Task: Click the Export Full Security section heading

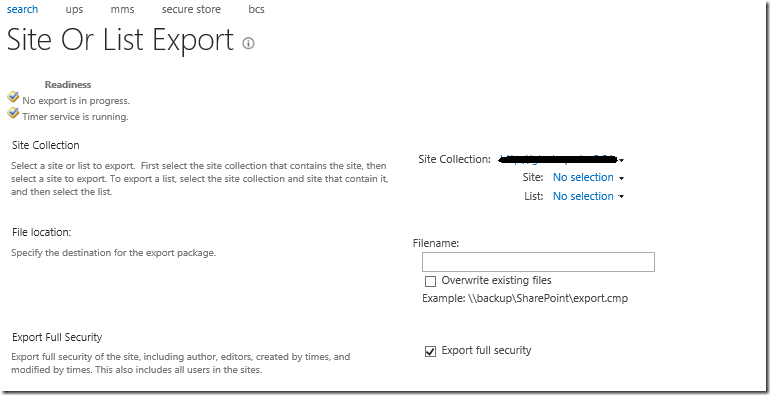Action: click(57, 337)
